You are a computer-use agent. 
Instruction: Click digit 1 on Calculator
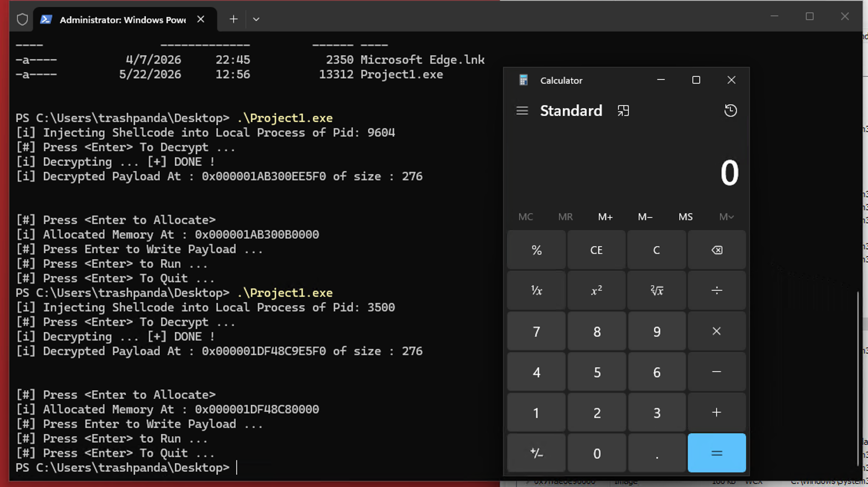pyautogui.click(x=536, y=413)
